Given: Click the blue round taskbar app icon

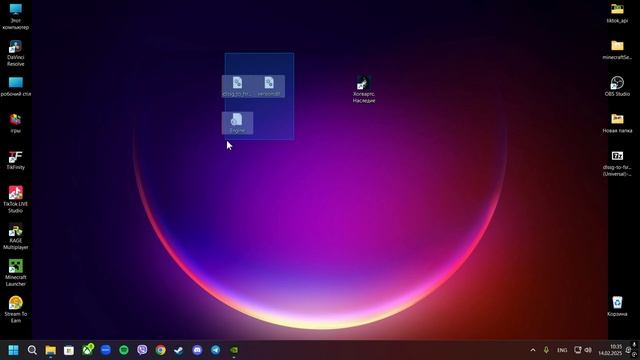Looking at the screenshot, I should pos(106,350).
